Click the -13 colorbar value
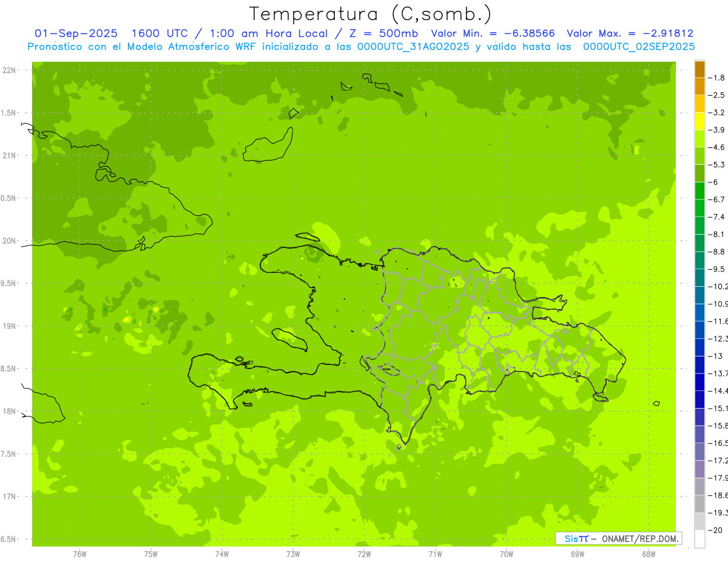The image size is (728, 562). pos(716,356)
